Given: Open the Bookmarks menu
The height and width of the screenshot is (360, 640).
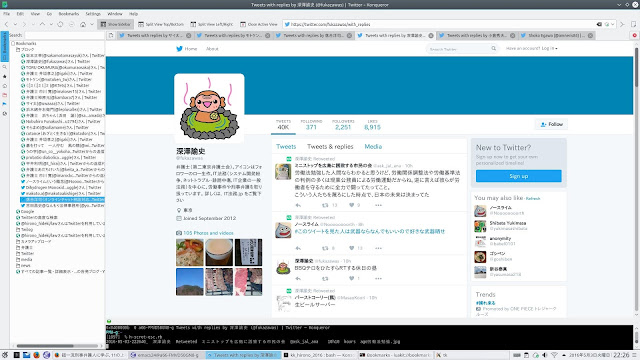Looking at the screenshot, I should tap(69, 14).
